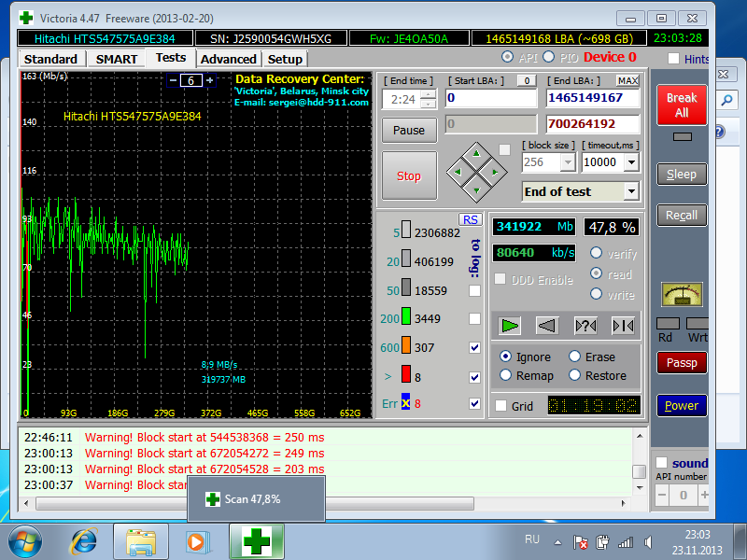Open Windows Media Player from taskbar
Viewport: 747px width, 560px height.
(x=196, y=542)
